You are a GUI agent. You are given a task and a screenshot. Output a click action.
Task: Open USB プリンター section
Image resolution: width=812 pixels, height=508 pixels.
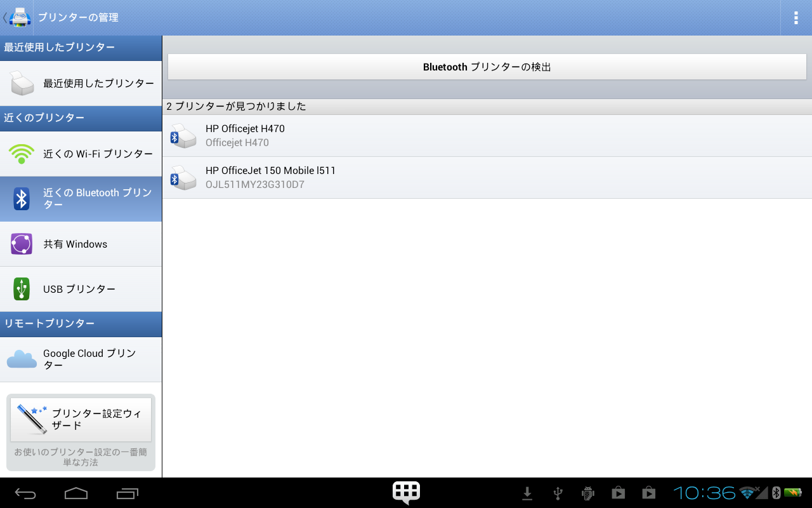[81, 289]
